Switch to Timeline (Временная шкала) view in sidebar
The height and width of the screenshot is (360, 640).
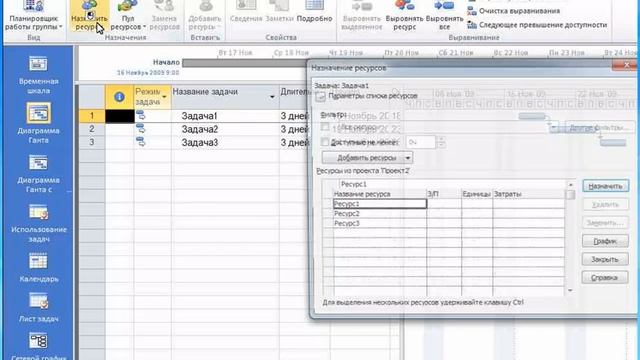click(x=38, y=75)
